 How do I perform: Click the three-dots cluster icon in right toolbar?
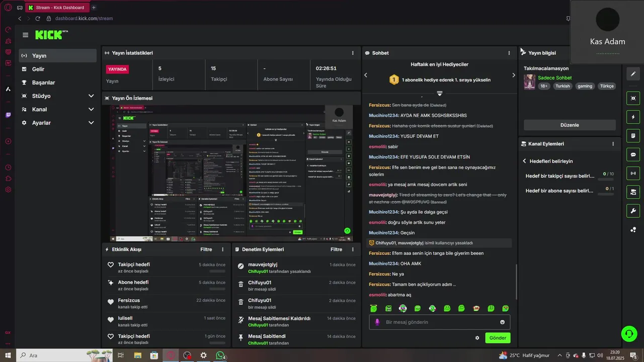633,230
